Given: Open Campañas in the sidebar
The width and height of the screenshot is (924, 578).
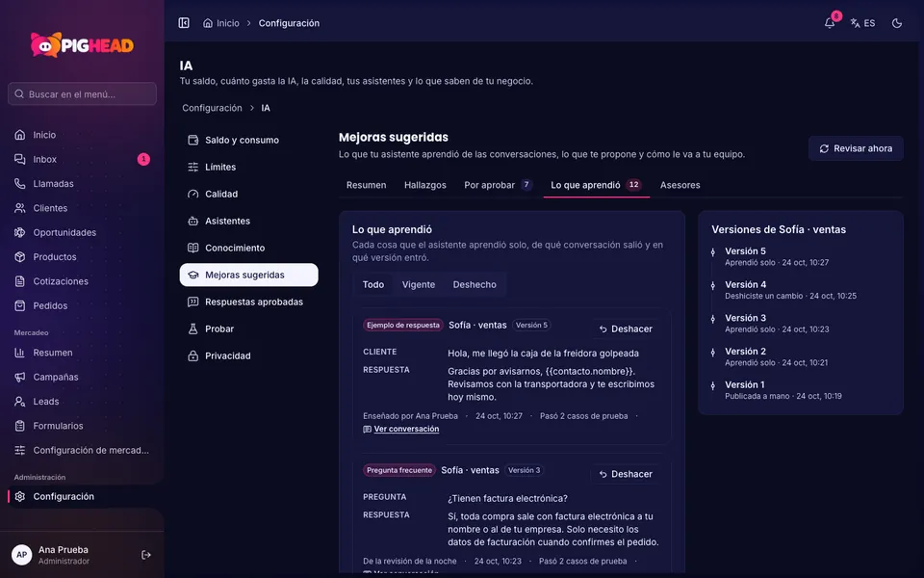Looking at the screenshot, I should pyautogui.click(x=82, y=377).
